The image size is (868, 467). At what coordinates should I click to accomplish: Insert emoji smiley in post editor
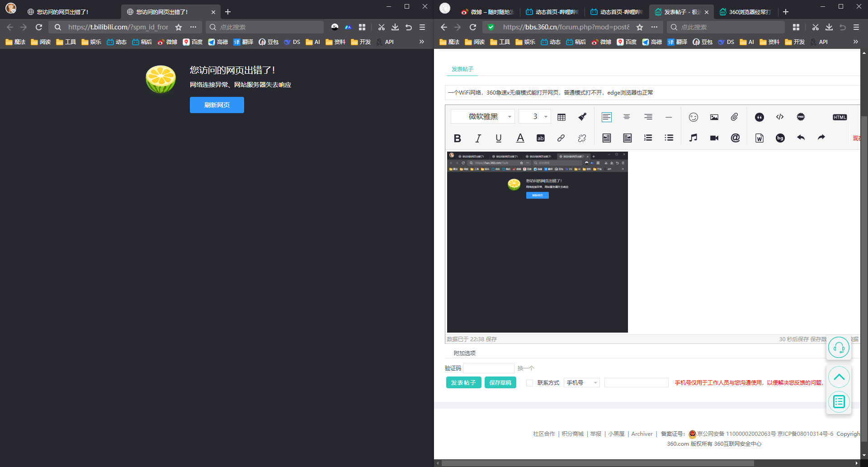693,117
